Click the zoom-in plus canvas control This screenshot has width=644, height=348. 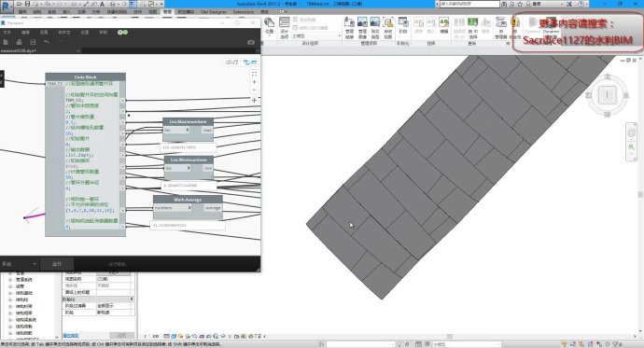point(254,82)
